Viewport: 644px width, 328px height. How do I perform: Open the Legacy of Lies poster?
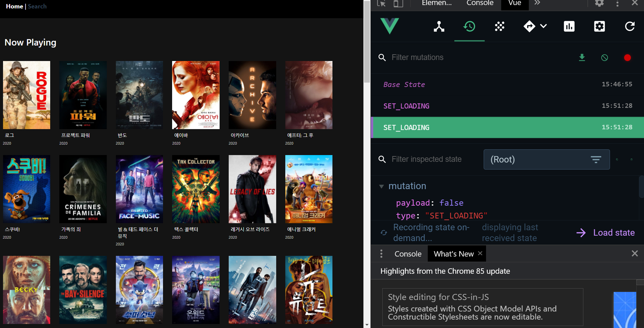(x=252, y=189)
